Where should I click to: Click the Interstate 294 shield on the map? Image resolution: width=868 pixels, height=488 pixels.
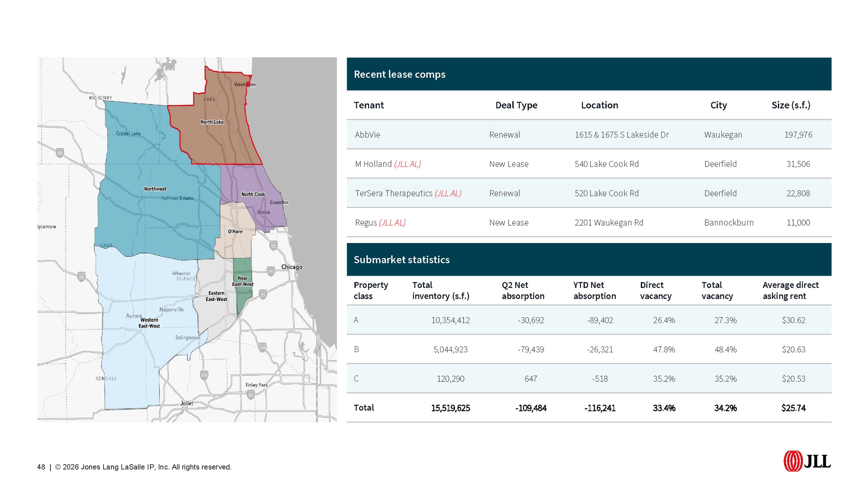262,347
